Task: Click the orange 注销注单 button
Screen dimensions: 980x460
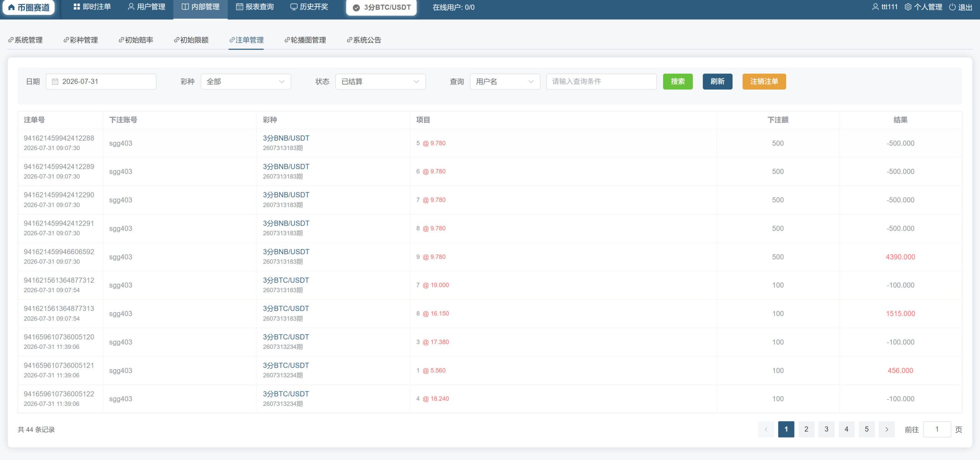Action: pyautogui.click(x=764, y=82)
